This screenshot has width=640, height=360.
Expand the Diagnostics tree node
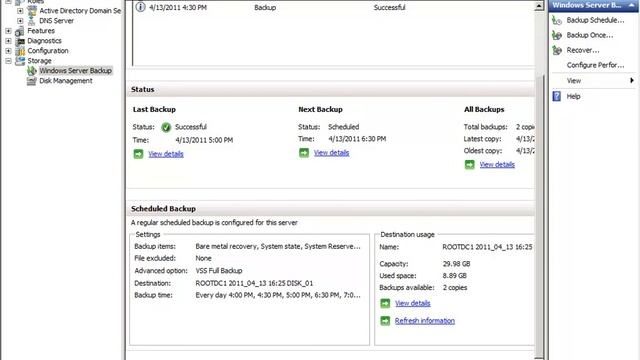(8, 41)
